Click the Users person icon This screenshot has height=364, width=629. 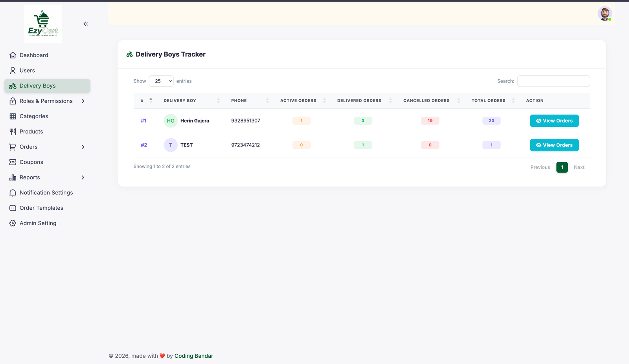coord(13,71)
